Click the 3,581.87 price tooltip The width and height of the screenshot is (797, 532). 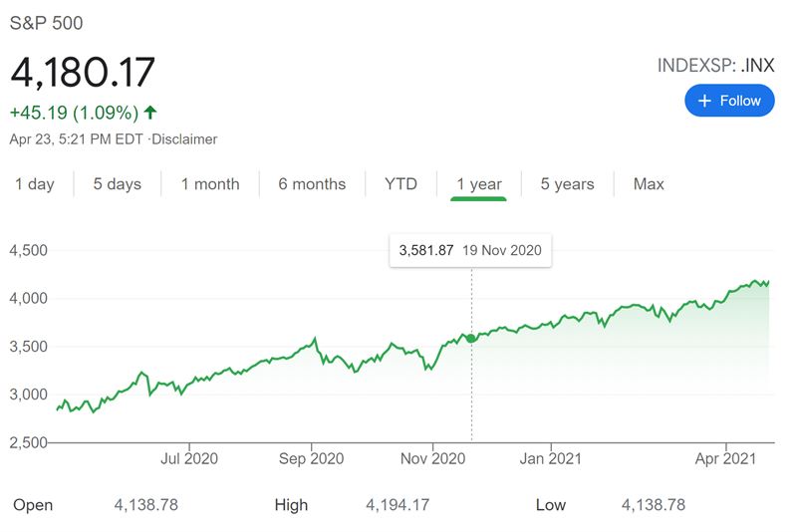(470, 251)
